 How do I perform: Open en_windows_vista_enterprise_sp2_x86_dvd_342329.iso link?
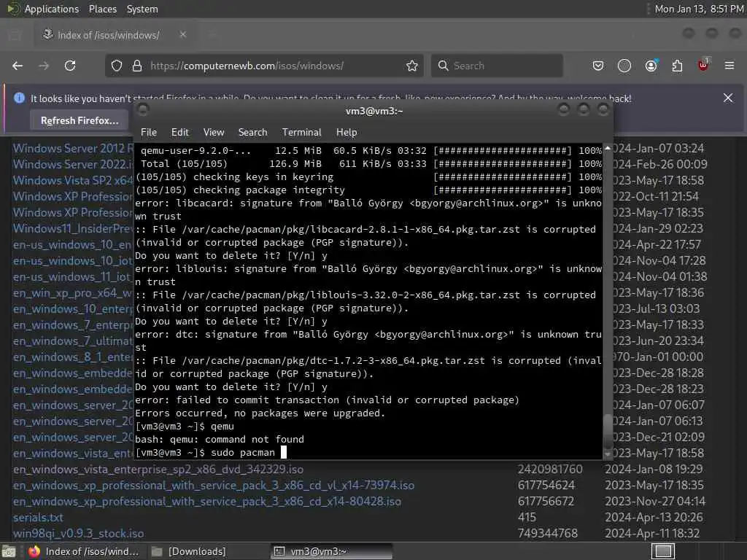pos(158,470)
